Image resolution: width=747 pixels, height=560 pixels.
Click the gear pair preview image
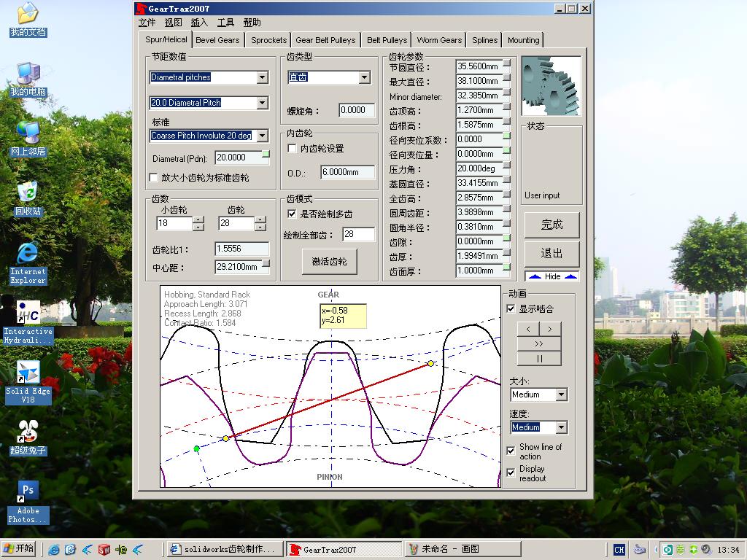(551, 86)
